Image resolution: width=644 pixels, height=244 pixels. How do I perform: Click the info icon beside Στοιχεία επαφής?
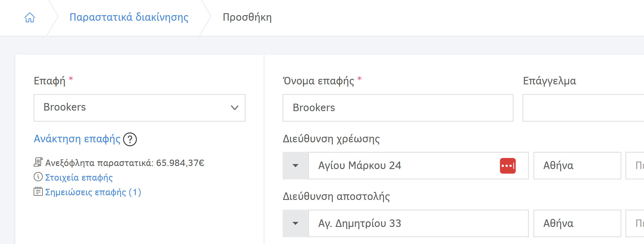coord(38,177)
